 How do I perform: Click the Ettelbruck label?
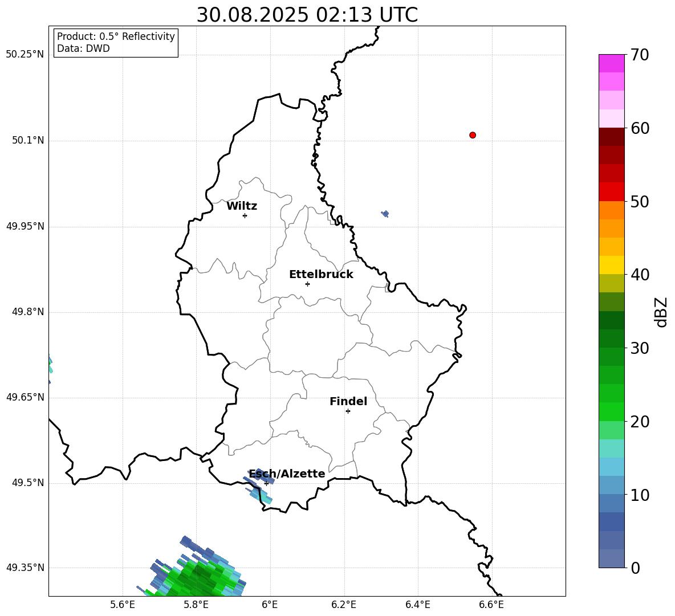click(x=321, y=275)
